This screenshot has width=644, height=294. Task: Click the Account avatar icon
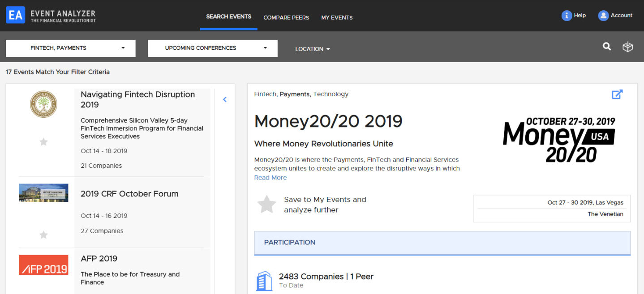603,16
